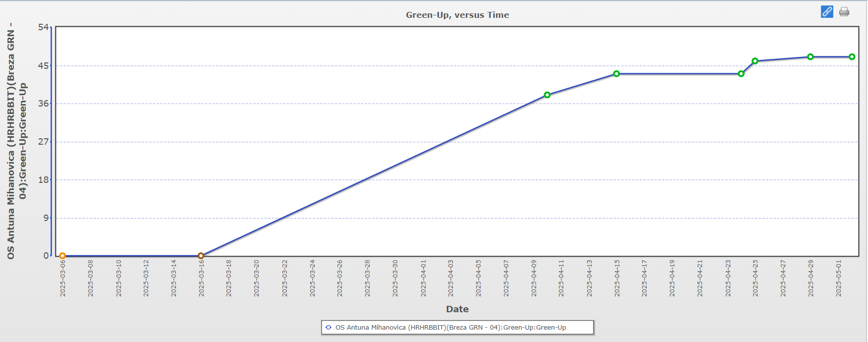The image size is (868, 342).
Task: Click the legend marker circle icon
Action: click(328, 328)
